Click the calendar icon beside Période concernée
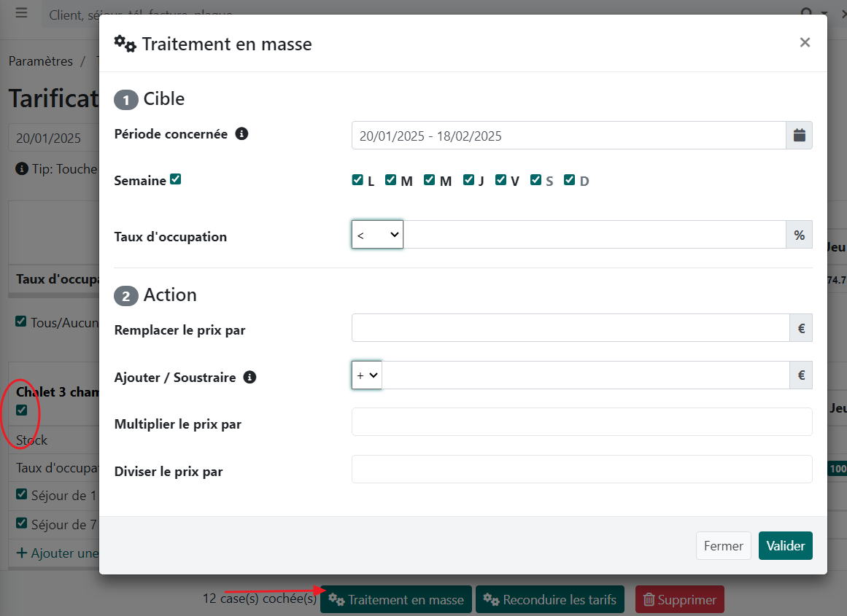 pyautogui.click(x=799, y=136)
